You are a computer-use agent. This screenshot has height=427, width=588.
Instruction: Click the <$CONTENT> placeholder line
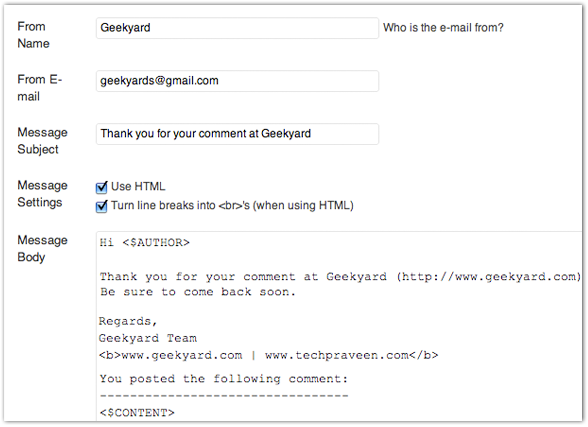tap(137, 413)
